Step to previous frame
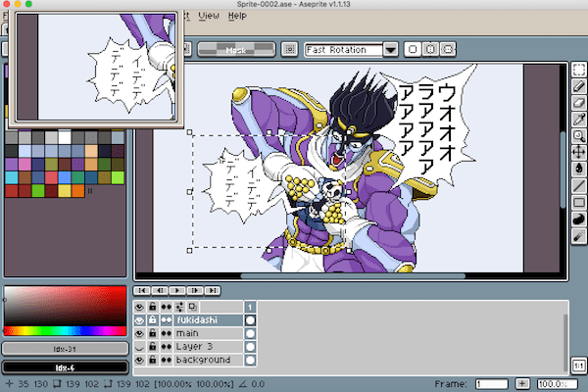 pyautogui.click(x=160, y=290)
